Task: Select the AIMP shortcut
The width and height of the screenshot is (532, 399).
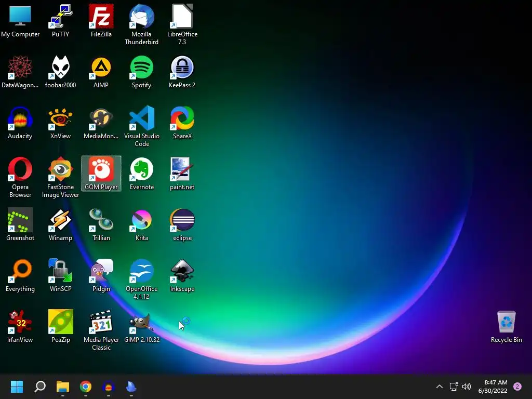Action: point(101,72)
